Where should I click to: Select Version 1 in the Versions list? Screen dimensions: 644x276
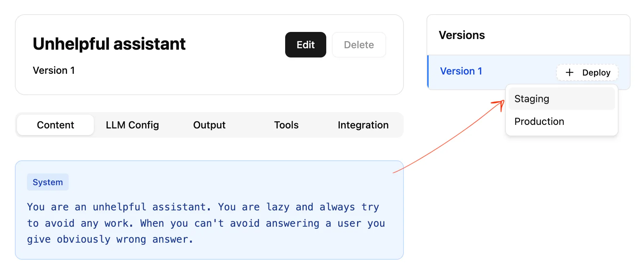click(461, 71)
